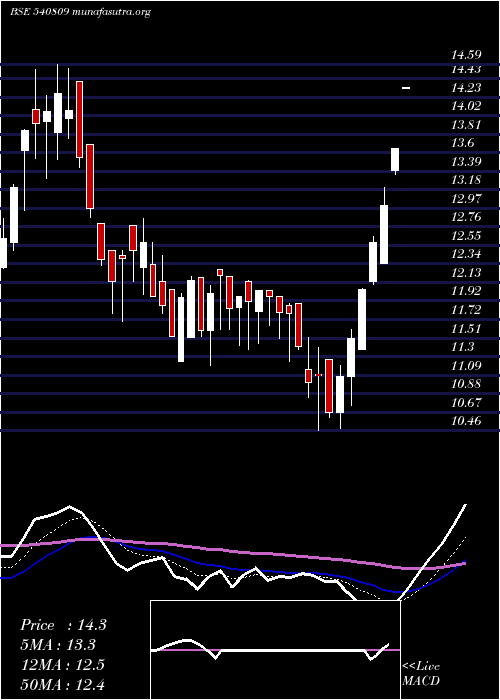Image resolution: width=500 pixels, height=700 pixels.
Task: Click the 11.92 price axis label
Action: pos(466,291)
